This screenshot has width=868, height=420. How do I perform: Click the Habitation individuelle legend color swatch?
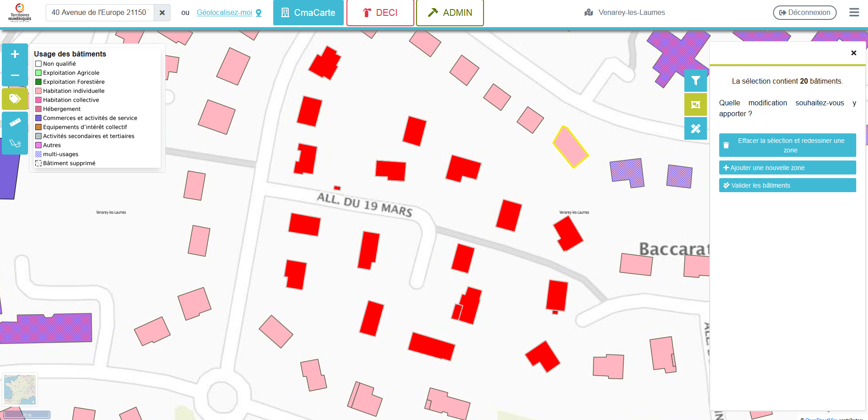(x=38, y=91)
